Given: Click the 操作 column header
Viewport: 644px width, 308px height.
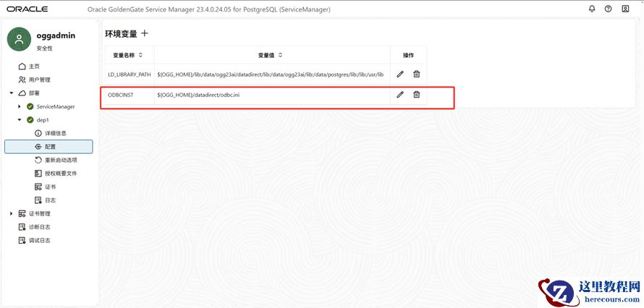Looking at the screenshot, I should pos(408,55).
